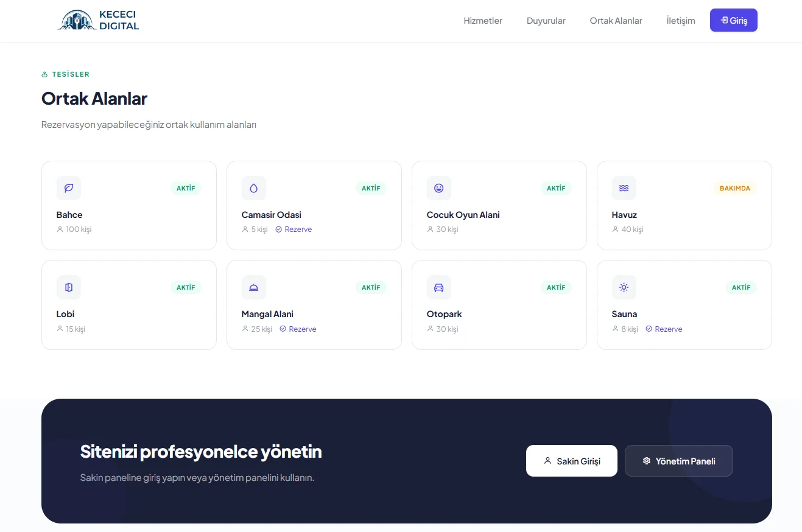Click the Sitenizi profesyonelce yönetin heading

[201, 452]
